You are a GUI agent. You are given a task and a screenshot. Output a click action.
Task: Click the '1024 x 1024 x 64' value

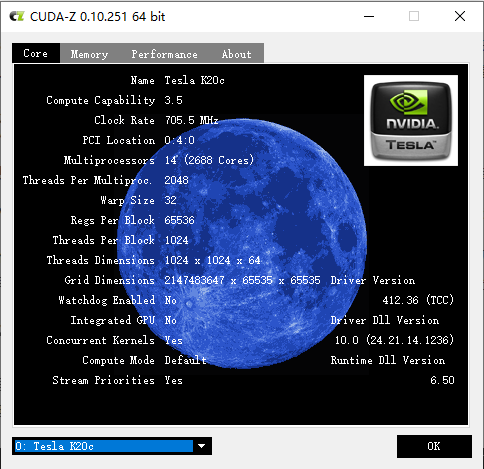point(212,260)
